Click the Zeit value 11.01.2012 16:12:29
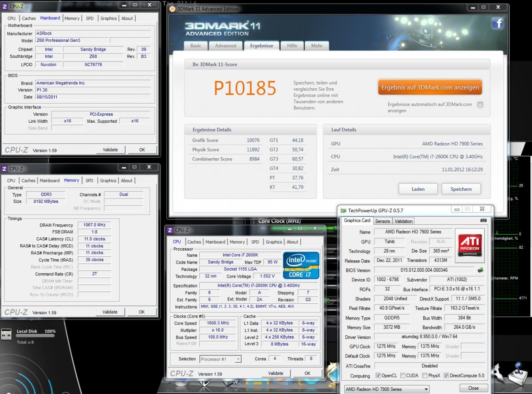 [x=462, y=169]
